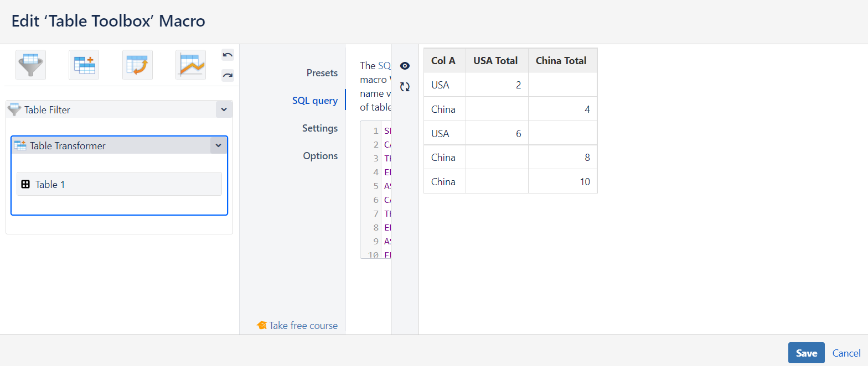Click inside the SQL query editor
Viewport: 868px width, 366px height.
pyautogui.click(x=386, y=188)
